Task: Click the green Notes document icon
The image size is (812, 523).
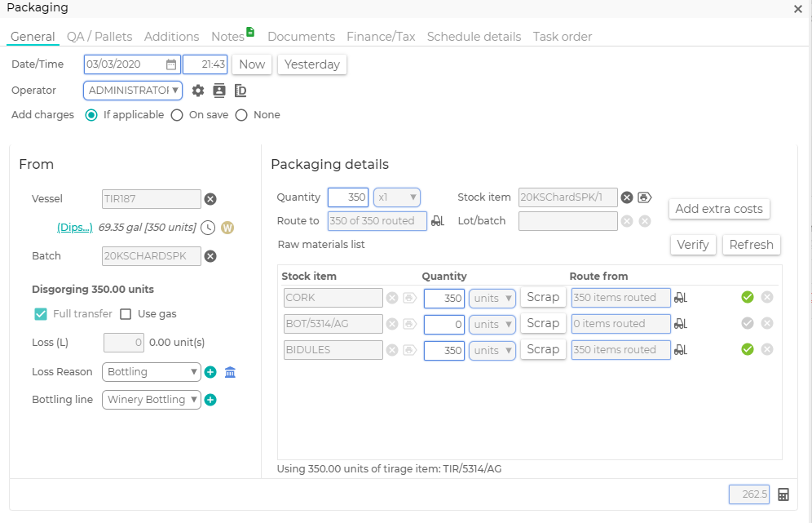Action: tap(250, 32)
